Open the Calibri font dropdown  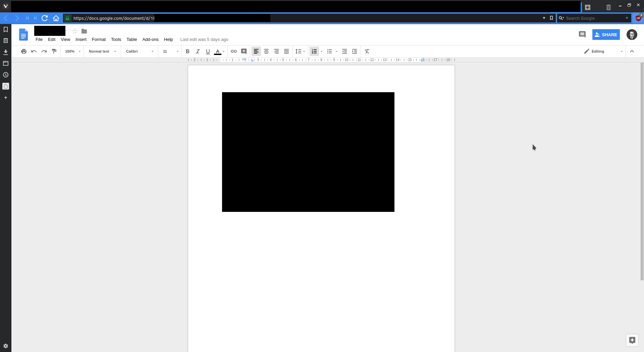click(140, 51)
